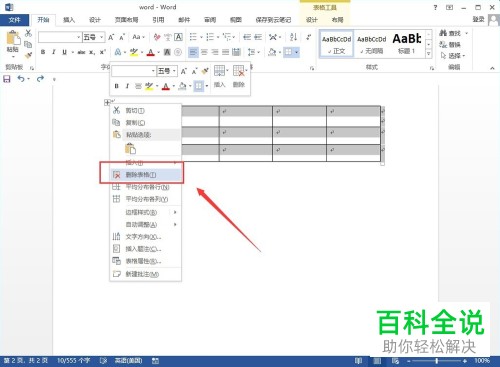500x367 pixels.
Task: Choose 剪切(T) from the context menu
Action: tap(146, 110)
